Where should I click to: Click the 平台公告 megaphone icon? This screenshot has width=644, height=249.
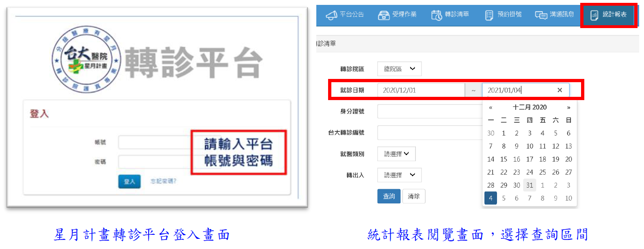click(331, 15)
